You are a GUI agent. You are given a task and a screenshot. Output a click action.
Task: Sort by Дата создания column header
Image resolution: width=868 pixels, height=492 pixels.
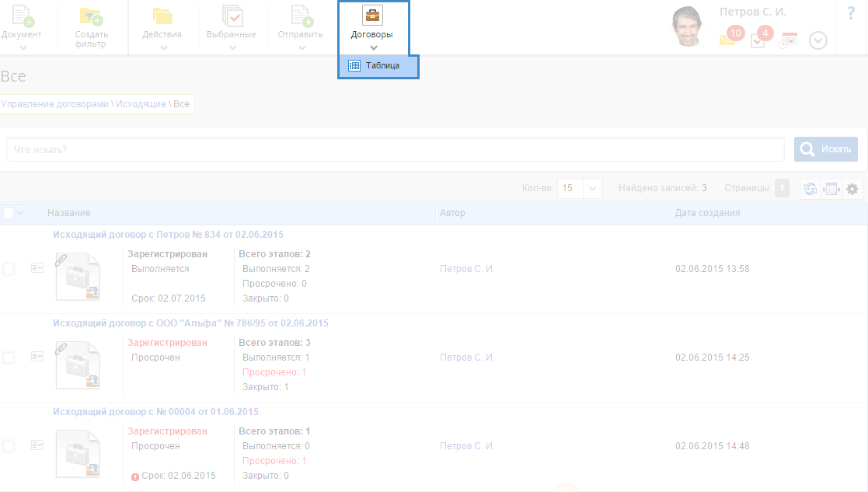point(707,213)
